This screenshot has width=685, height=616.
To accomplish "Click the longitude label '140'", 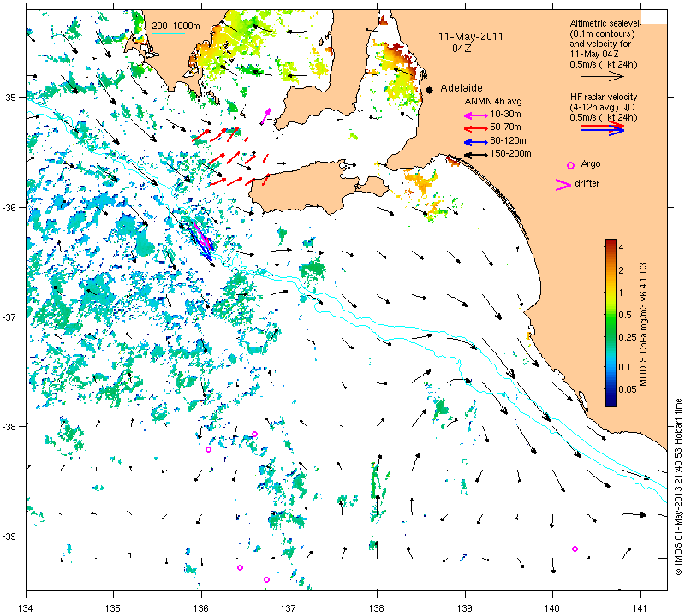I will click(x=552, y=607).
